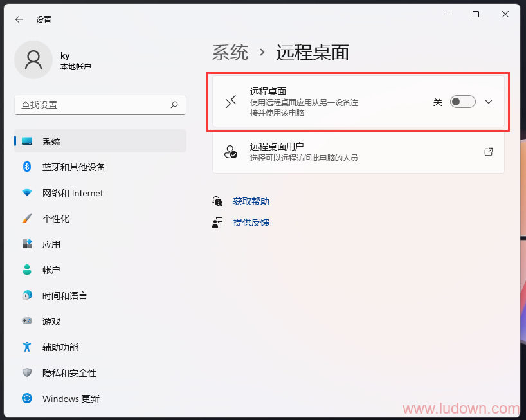Image resolution: width=526 pixels, height=420 pixels.
Task: Go to 个性化 settings
Action: pos(100,219)
